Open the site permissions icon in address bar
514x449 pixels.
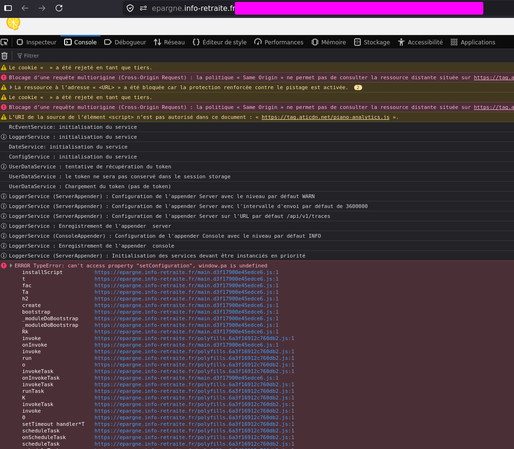143,8
